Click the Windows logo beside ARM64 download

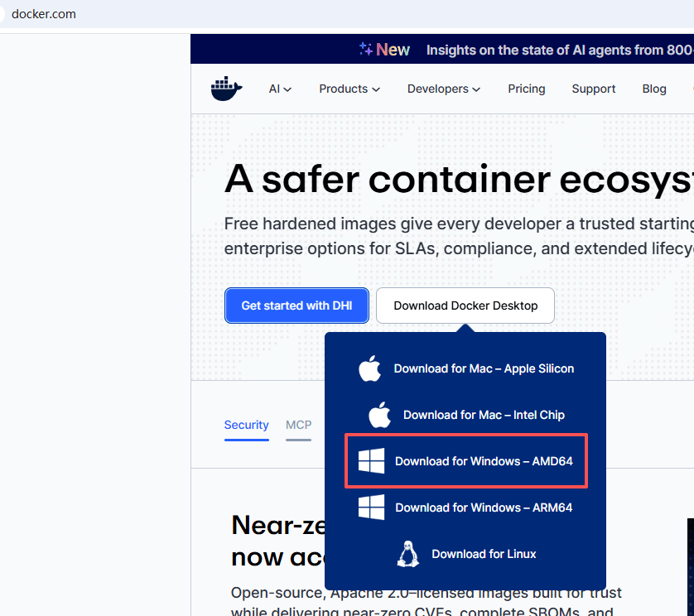371,508
